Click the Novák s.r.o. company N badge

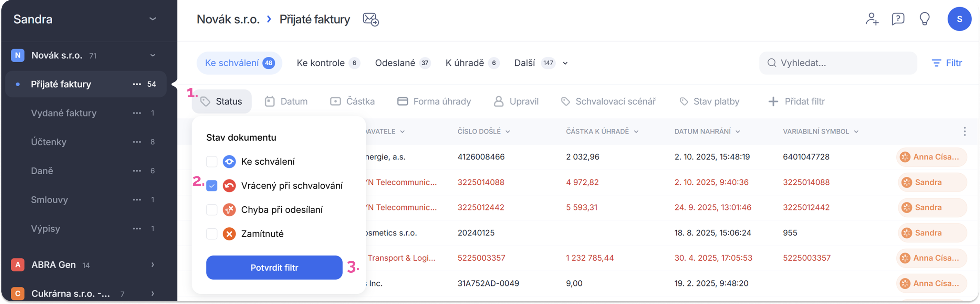click(18, 55)
